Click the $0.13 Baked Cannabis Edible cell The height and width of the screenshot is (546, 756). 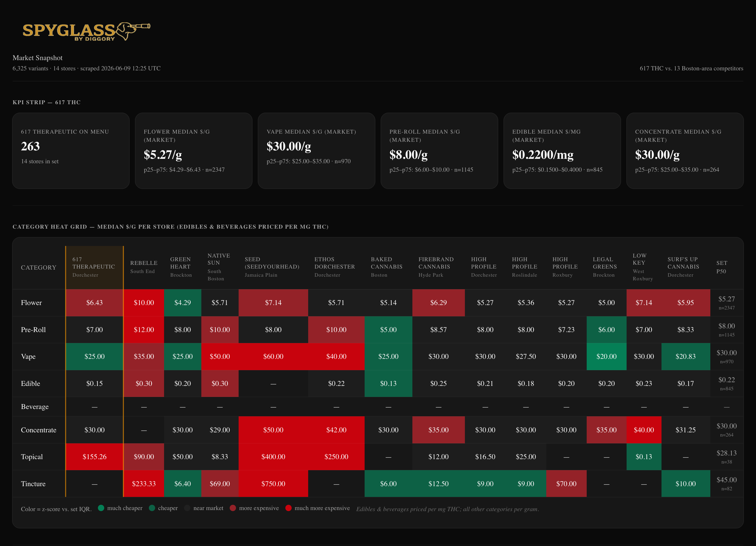point(388,383)
